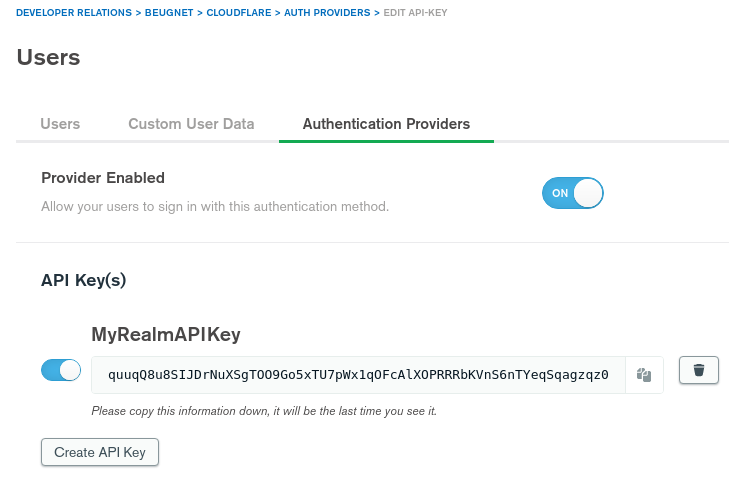Click the API Key(s) section heading
Image resolution: width=729 pixels, height=491 pixels.
point(84,280)
